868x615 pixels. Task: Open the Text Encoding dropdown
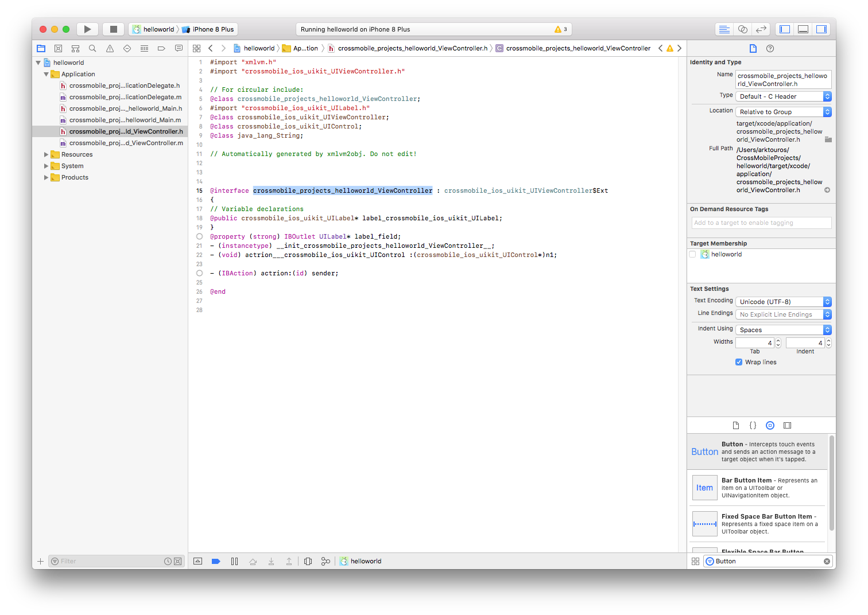click(x=784, y=302)
